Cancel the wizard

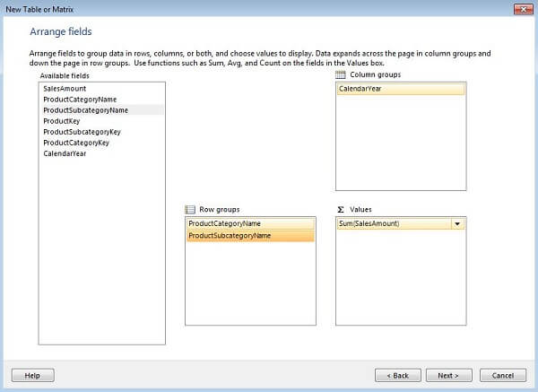[x=503, y=376]
